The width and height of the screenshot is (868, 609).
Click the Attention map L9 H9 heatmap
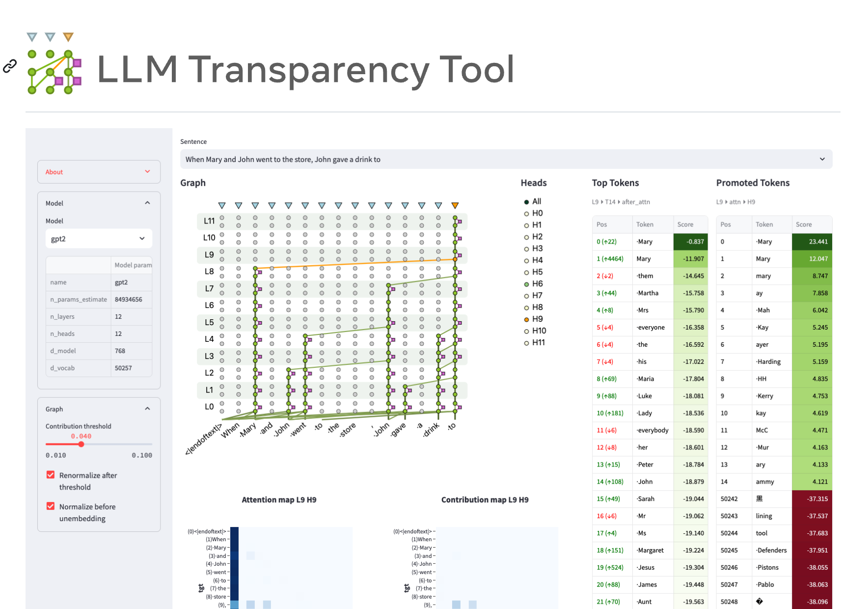pyautogui.click(x=292, y=568)
